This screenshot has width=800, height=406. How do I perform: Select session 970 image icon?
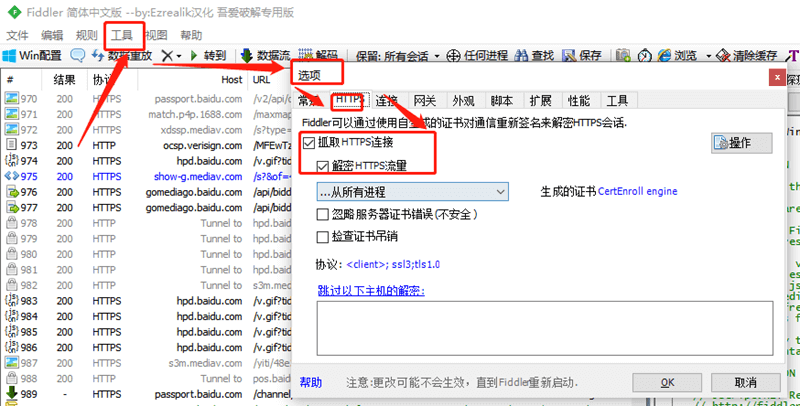point(11,98)
